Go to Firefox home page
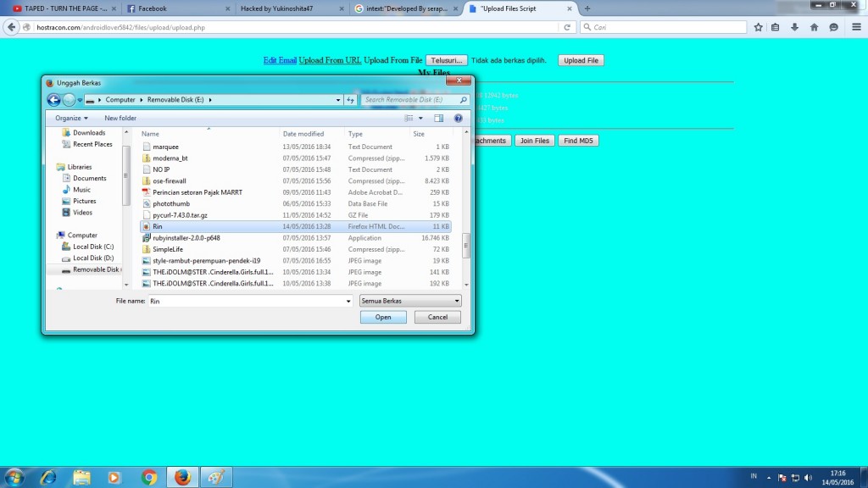This screenshot has height=488, width=868. (814, 27)
